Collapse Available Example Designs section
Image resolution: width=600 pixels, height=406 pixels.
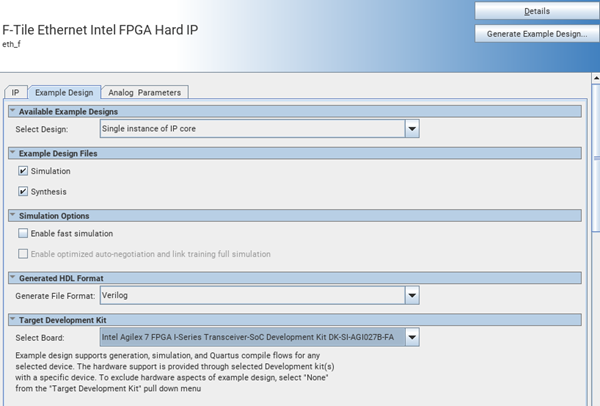tap(13, 111)
